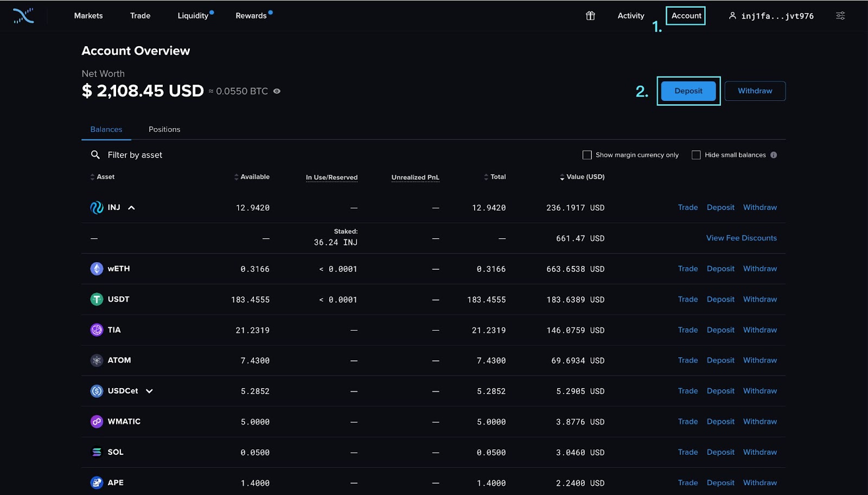
Task: Click the main Withdraw button
Action: [755, 91]
